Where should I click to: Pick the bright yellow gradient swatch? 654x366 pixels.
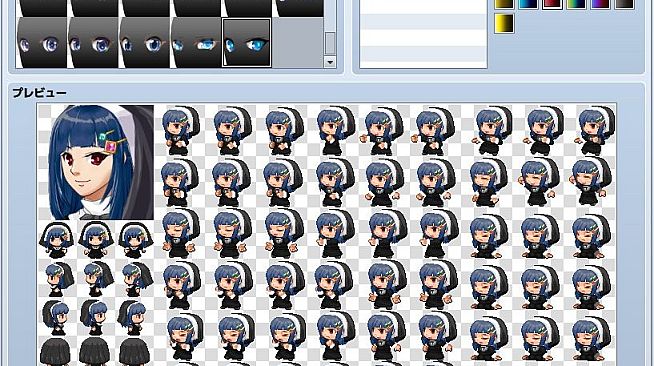tap(504, 23)
